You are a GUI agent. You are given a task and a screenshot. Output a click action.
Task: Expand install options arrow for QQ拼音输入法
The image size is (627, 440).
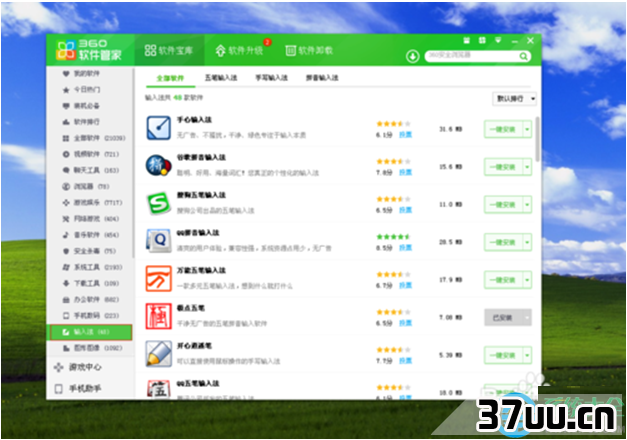coord(527,242)
